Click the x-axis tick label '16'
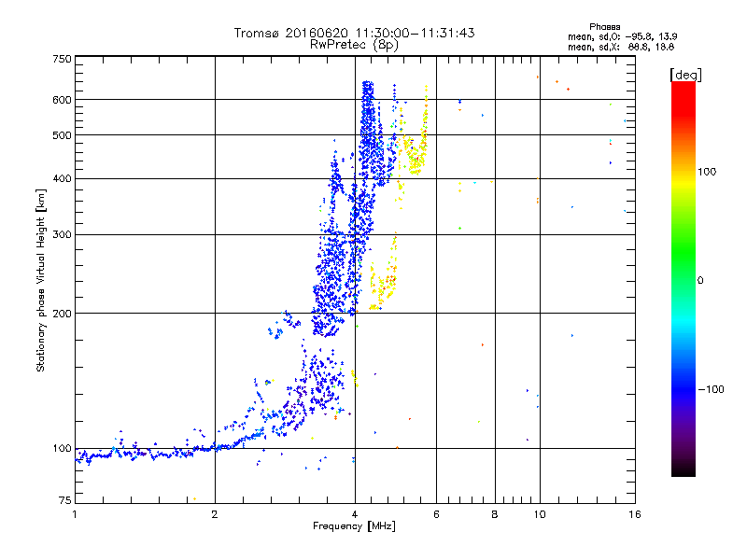Viewport: 747px width, 560px height. tap(635, 514)
